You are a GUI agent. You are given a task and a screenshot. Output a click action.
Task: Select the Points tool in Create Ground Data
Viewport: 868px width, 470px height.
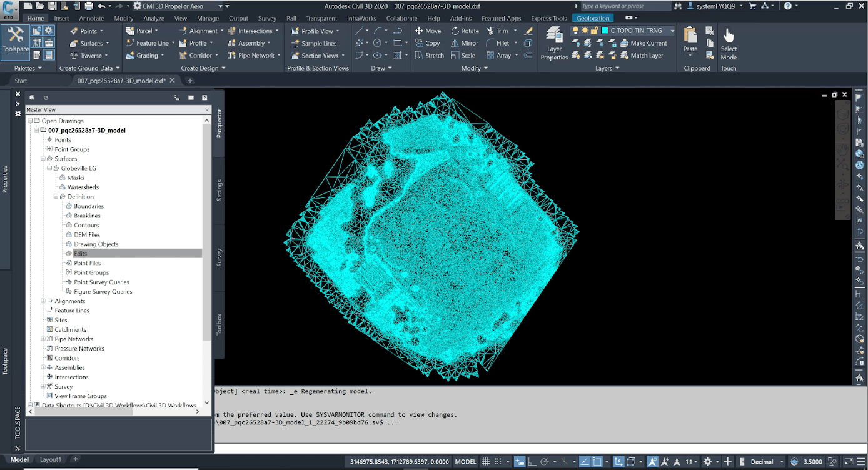[x=88, y=30]
